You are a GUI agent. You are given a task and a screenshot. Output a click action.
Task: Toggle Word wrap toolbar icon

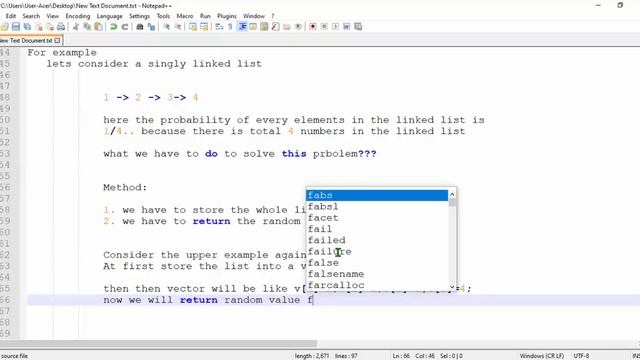click(219, 27)
